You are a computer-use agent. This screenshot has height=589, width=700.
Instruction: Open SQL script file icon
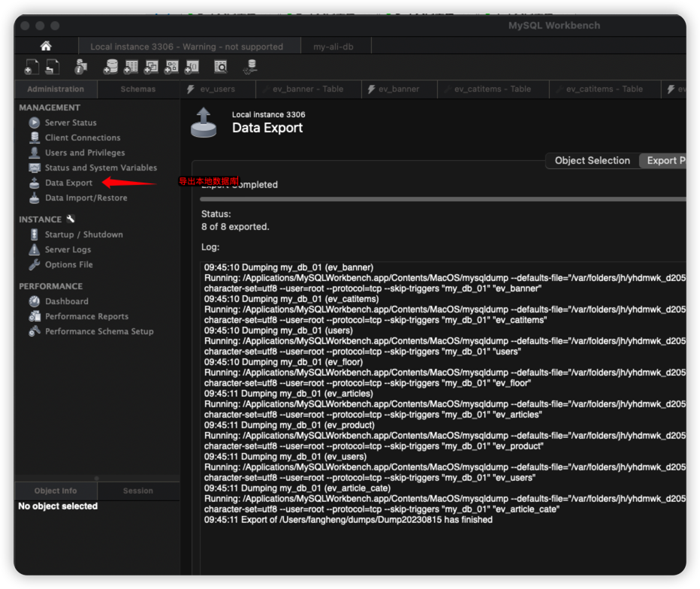53,67
